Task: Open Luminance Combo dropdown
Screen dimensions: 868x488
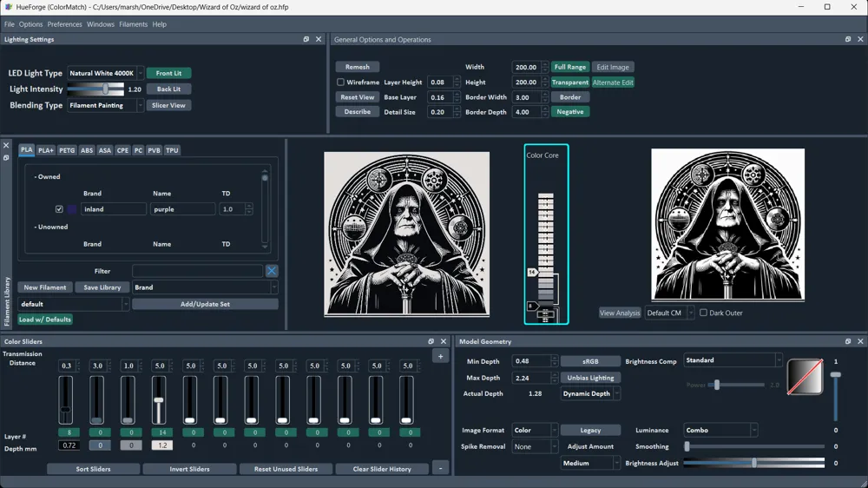Action: point(720,431)
